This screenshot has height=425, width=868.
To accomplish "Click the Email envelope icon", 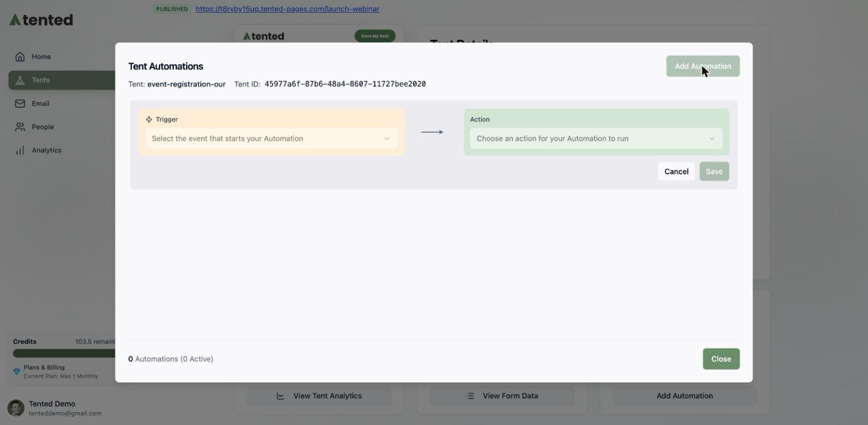I will pyautogui.click(x=20, y=103).
